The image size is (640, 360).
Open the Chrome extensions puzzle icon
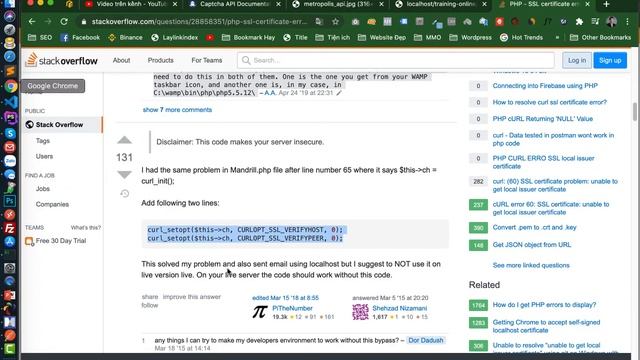(x=579, y=22)
